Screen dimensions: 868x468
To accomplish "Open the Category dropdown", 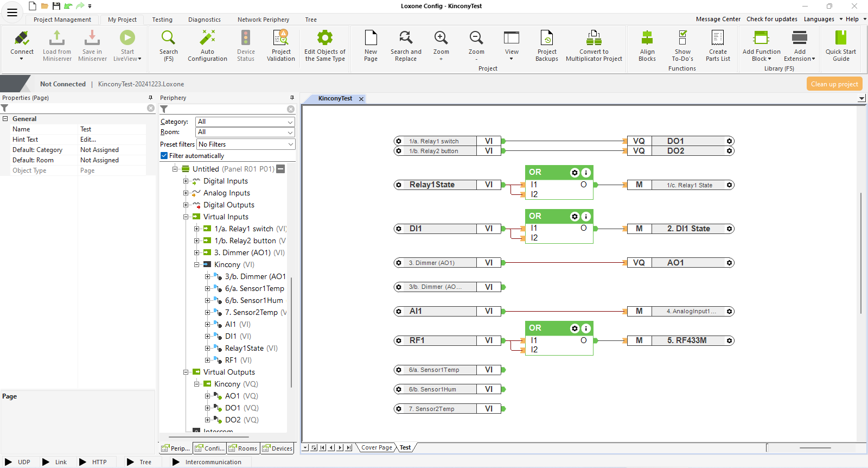I will (x=245, y=122).
